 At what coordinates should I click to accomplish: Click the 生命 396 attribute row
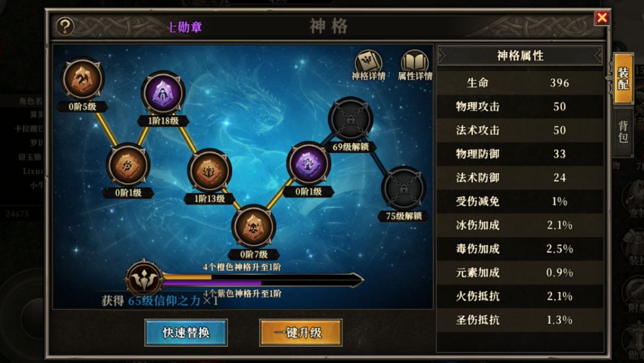tap(520, 83)
